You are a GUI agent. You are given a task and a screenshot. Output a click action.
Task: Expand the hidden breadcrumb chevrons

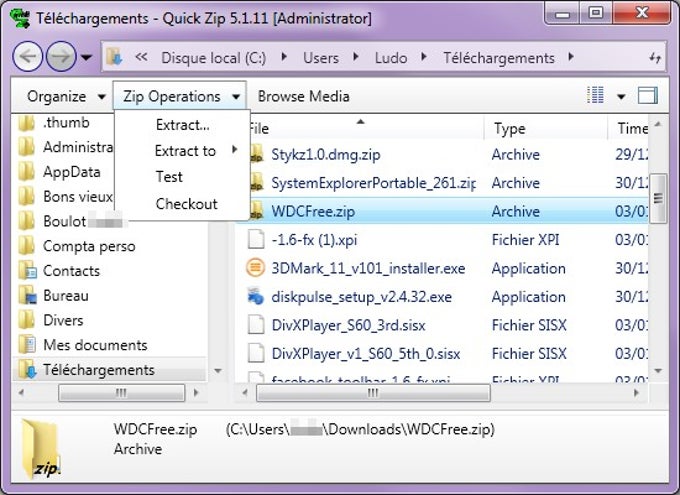[141, 57]
